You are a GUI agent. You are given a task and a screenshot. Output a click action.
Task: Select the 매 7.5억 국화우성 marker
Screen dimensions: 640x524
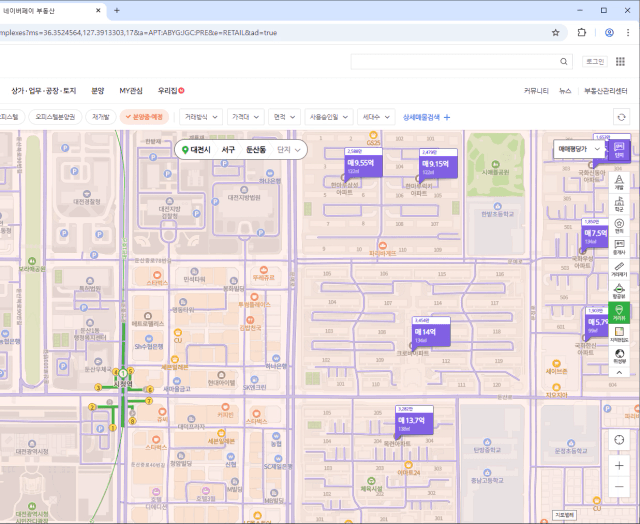point(595,233)
